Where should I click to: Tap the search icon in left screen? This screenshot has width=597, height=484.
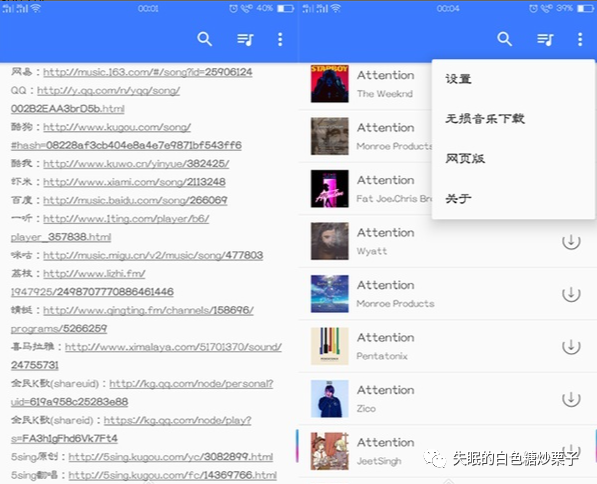tap(204, 39)
